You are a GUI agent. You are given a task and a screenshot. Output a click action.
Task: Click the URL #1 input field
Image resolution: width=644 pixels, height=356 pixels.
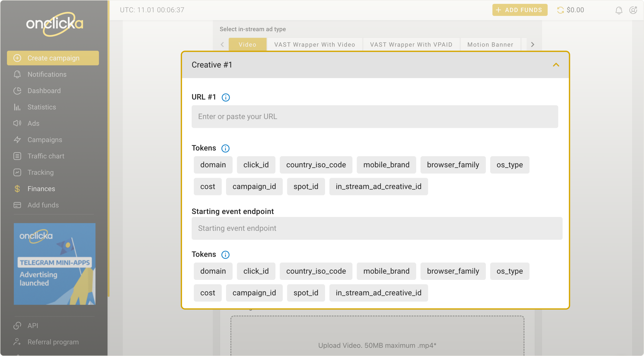pyautogui.click(x=374, y=116)
